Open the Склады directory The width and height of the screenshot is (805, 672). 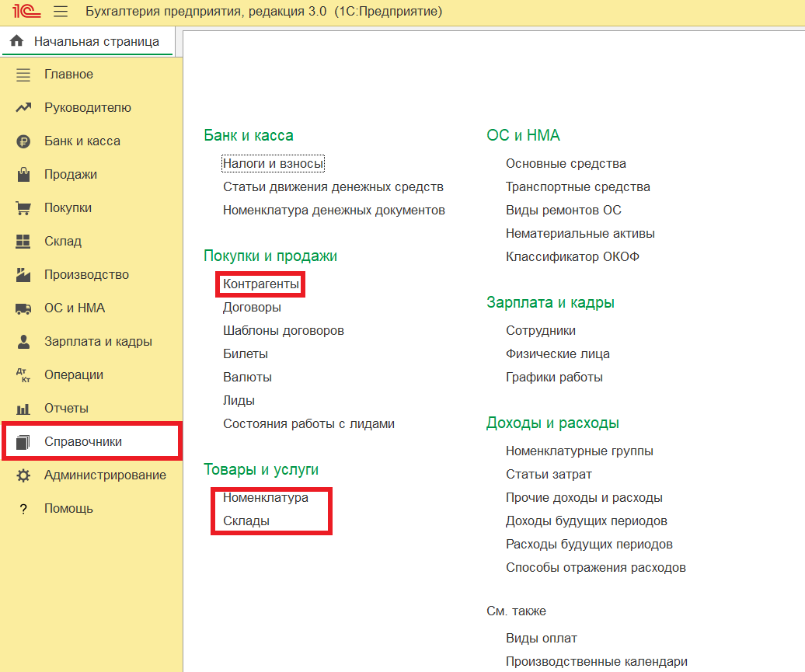[x=246, y=521]
